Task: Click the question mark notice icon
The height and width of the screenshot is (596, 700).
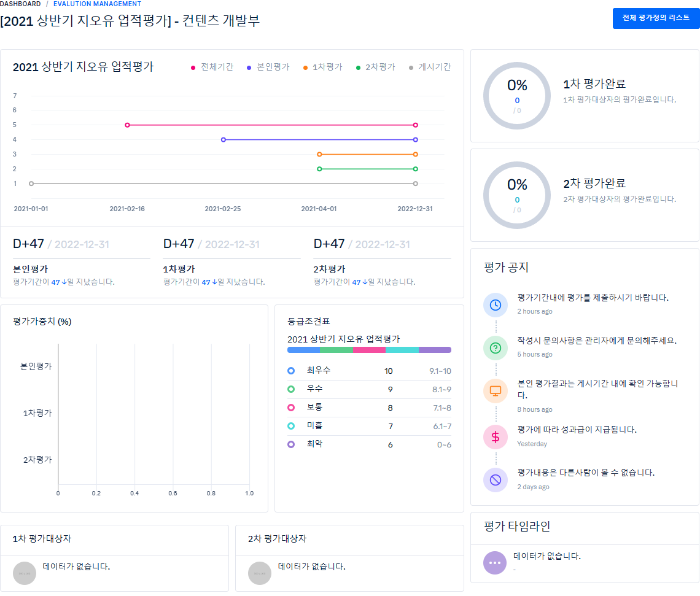Action: [496, 348]
